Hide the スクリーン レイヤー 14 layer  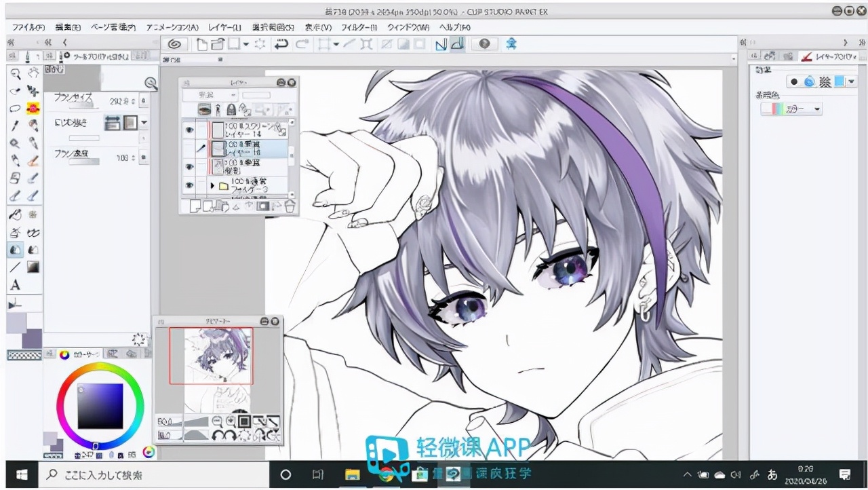coord(190,129)
